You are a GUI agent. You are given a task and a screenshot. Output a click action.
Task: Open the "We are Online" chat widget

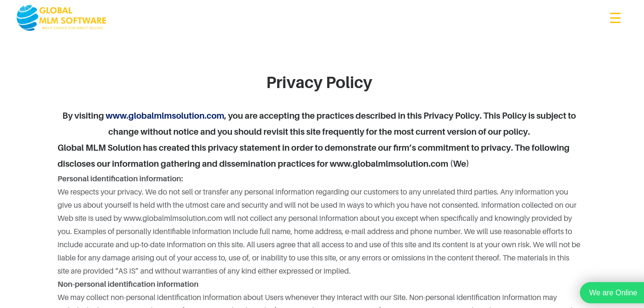612,292
